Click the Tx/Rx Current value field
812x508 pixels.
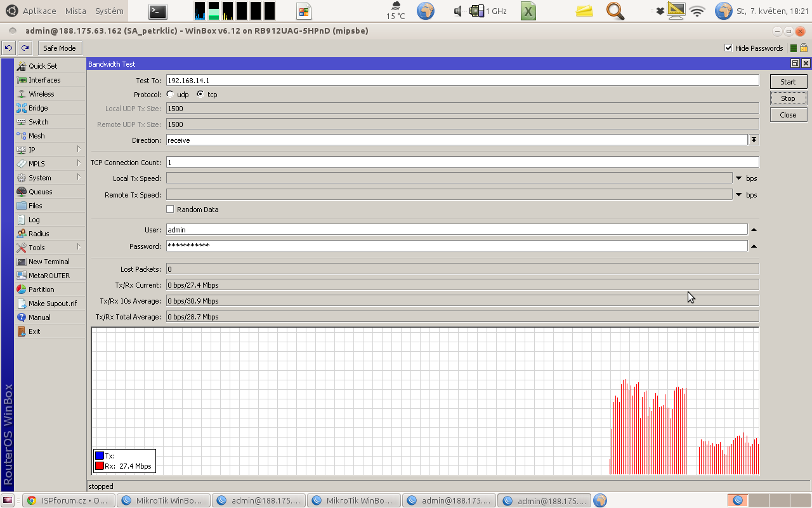tap(462, 284)
